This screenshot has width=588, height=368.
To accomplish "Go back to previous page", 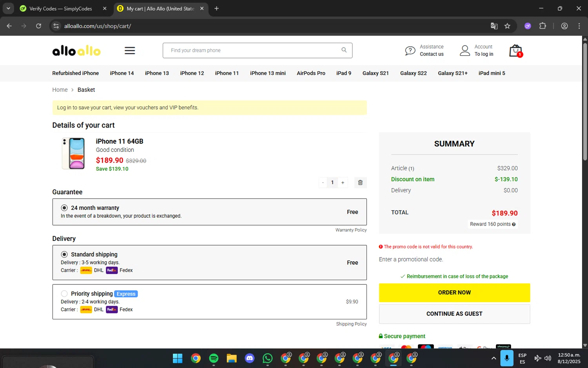I will click(9, 26).
